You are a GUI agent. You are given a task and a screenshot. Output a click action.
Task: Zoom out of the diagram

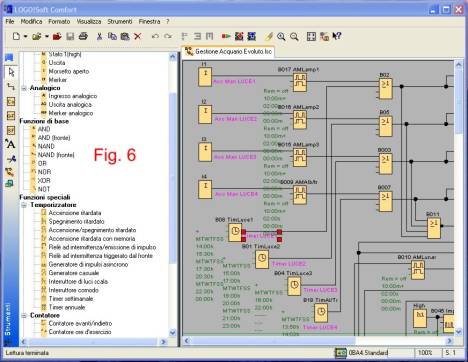point(294,36)
